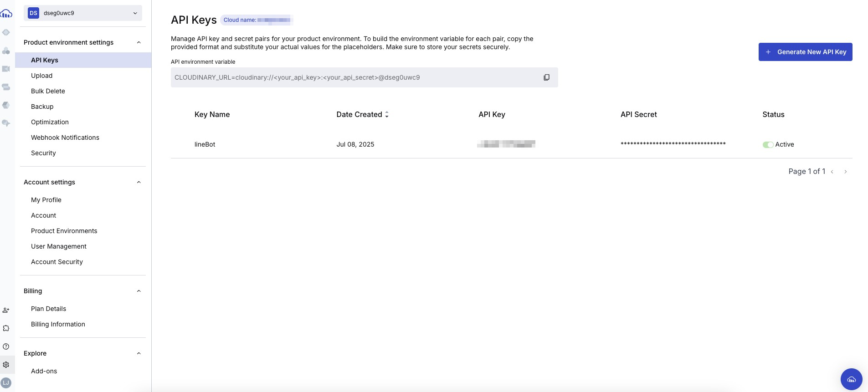868x392 pixels.
Task: Open the help question mark icon
Action: click(x=6, y=346)
